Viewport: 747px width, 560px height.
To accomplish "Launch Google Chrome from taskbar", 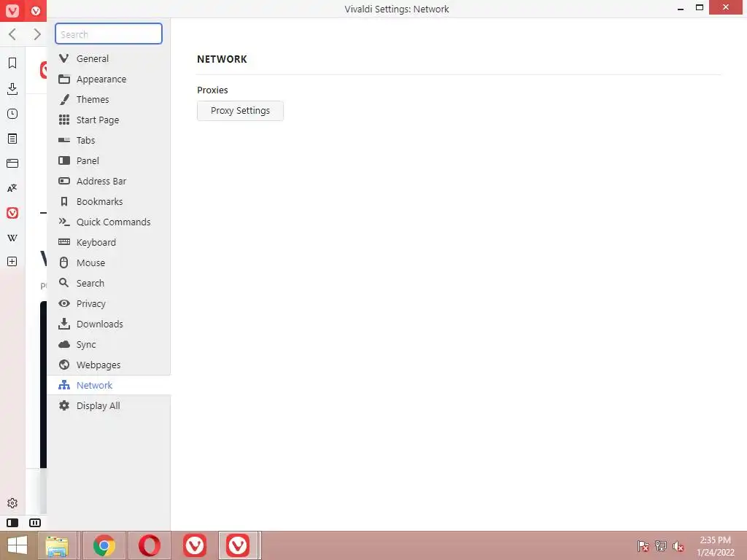I will [104, 545].
